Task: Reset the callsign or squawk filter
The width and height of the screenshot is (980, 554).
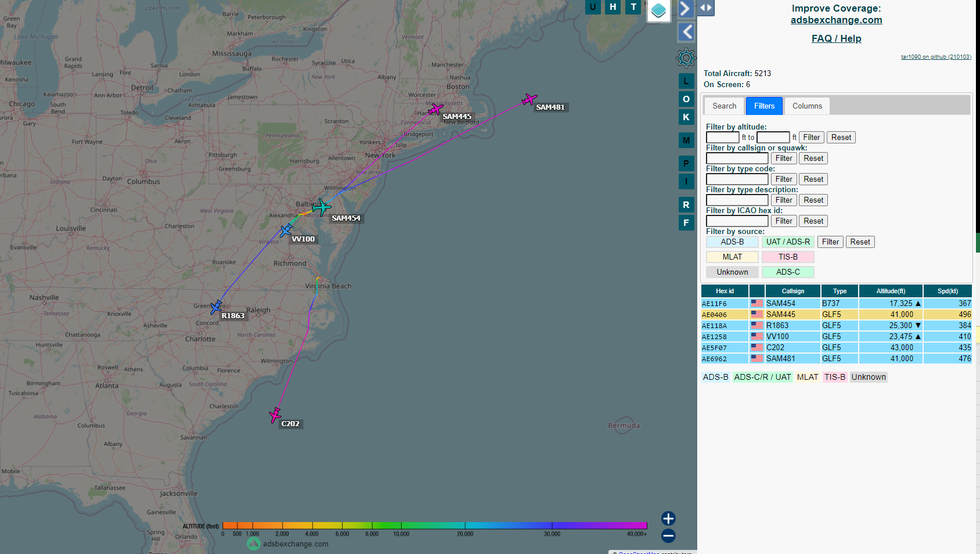Action: pyautogui.click(x=813, y=159)
